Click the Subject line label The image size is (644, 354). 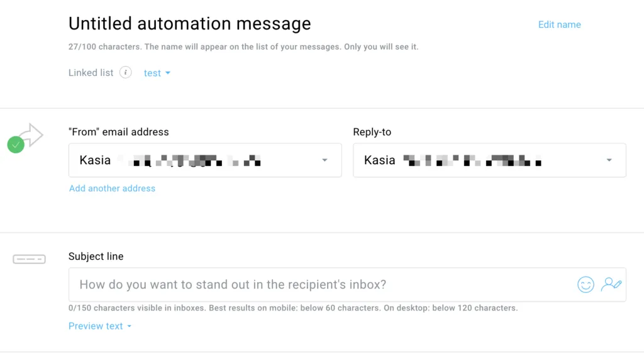click(96, 257)
